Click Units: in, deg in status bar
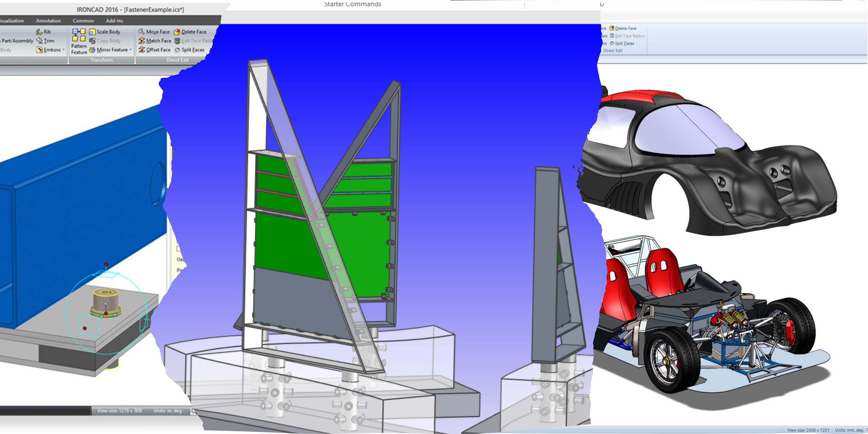 [168, 411]
